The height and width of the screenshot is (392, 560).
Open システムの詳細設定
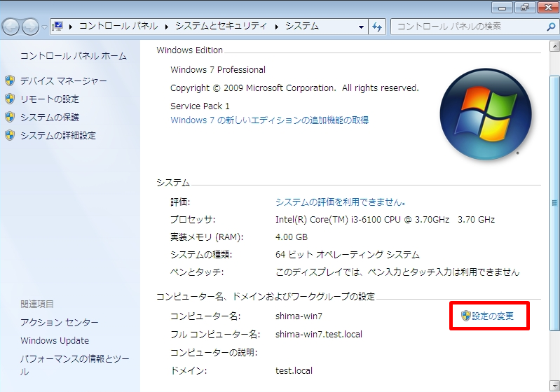[x=58, y=136]
